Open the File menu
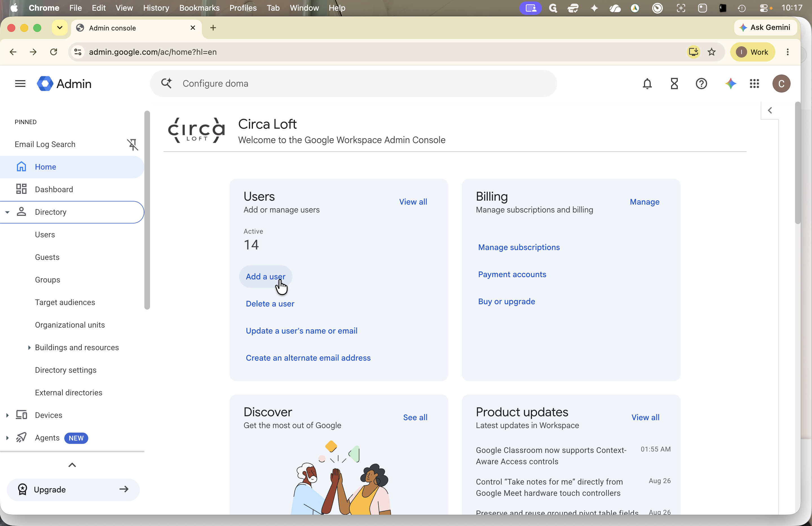The image size is (812, 526). click(75, 8)
